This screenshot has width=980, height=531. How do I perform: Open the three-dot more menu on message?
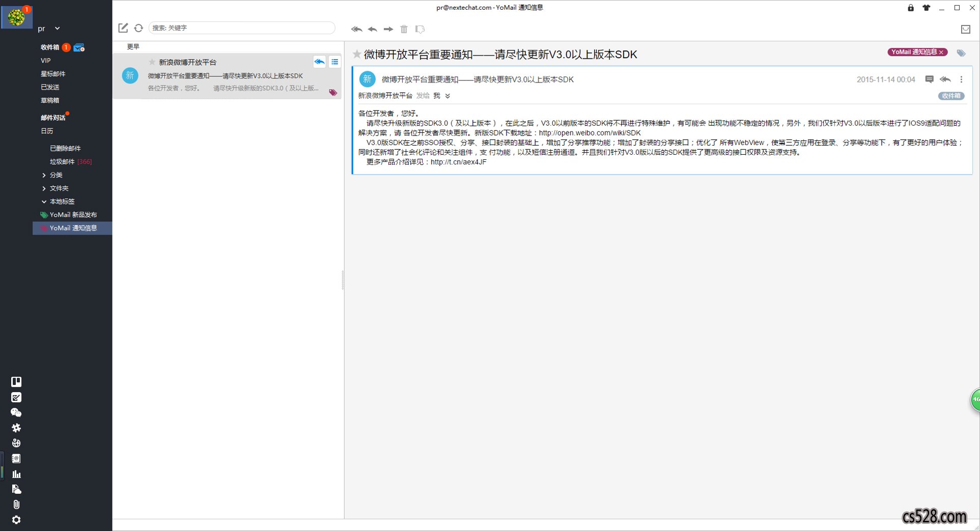[x=961, y=79]
